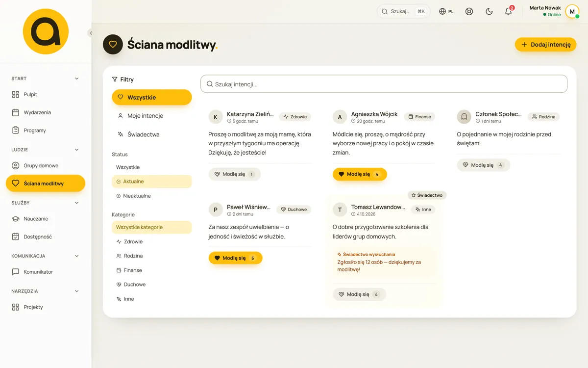Toggle Modlę się on Agnieszka Wójcik's card
Viewport: 588px width, 368px height.
click(x=360, y=174)
